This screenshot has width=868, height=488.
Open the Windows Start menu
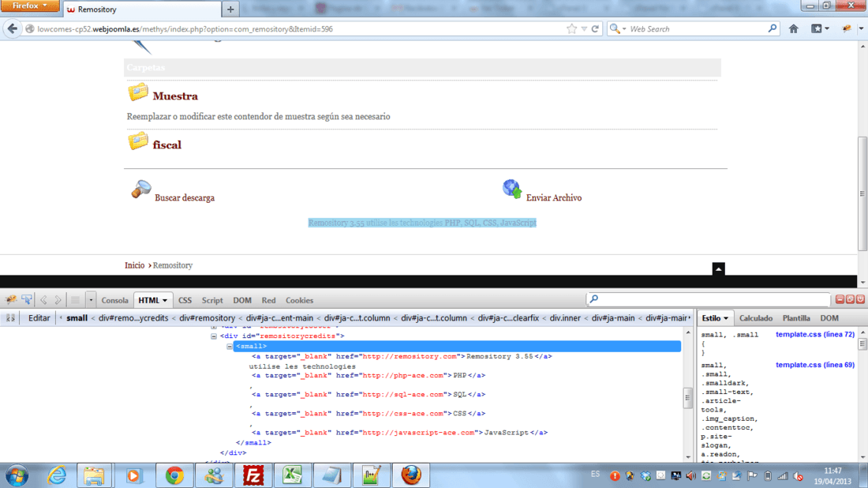point(17,476)
